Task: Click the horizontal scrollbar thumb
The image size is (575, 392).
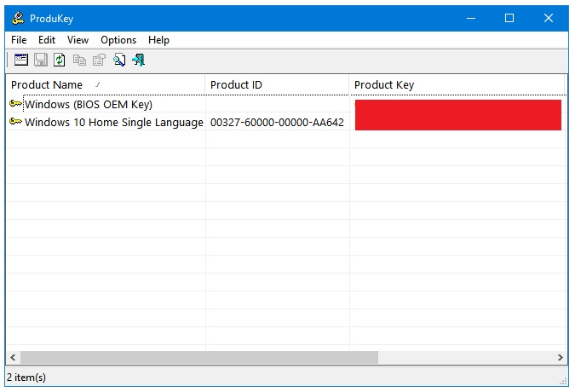Action: (x=199, y=357)
